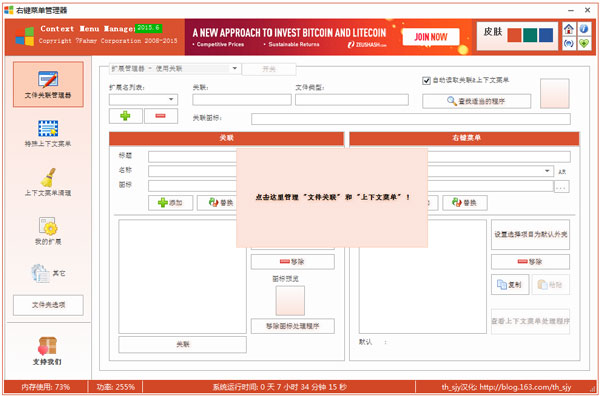Click the check-for-updates broadcast icon

[569, 43]
